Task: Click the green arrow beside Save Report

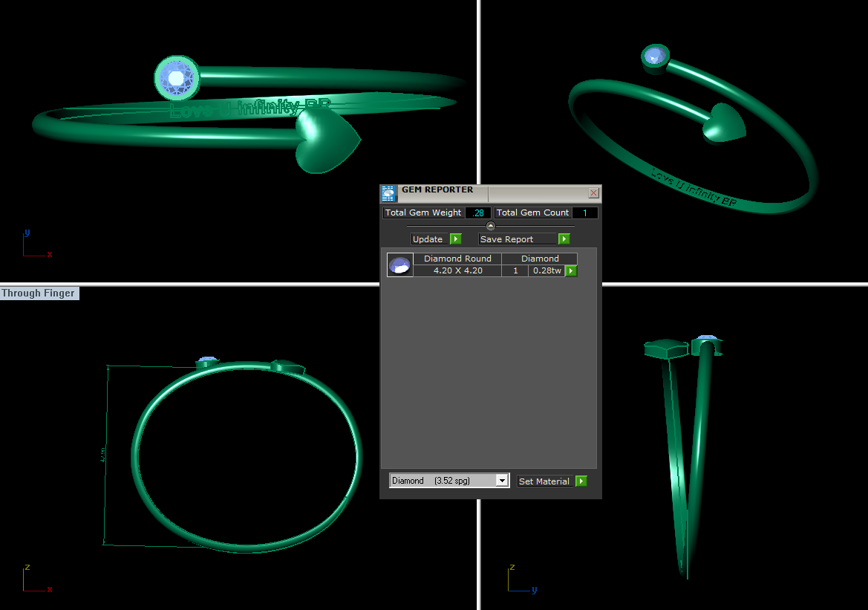Action: coord(564,239)
